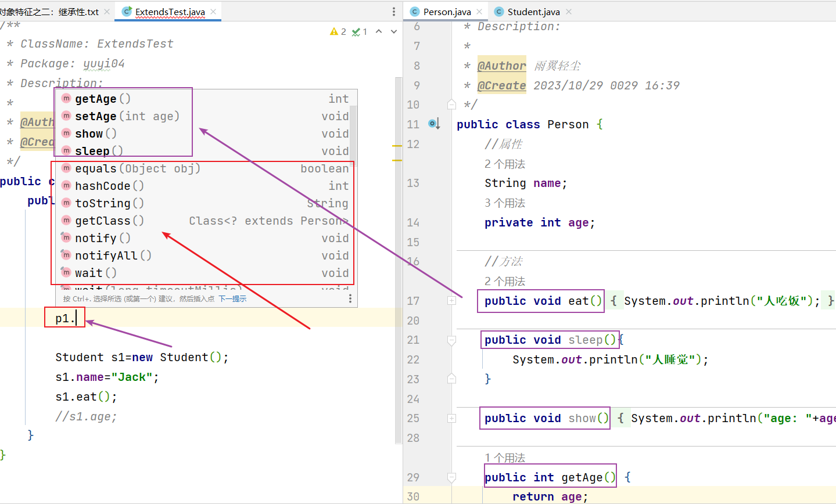Screen dimensions: 836x504
Task: Click the method icon beside notify()
Action: click(x=66, y=238)
